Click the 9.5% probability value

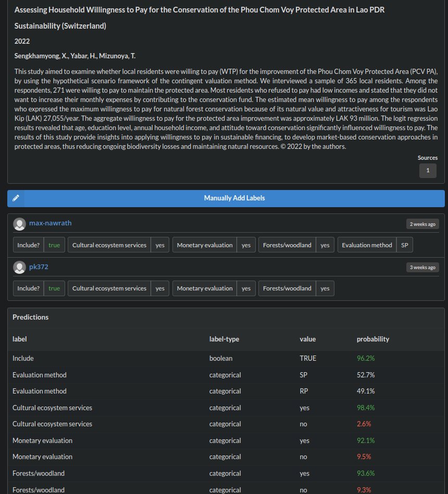pyautogui.click(x=364, y=457)
